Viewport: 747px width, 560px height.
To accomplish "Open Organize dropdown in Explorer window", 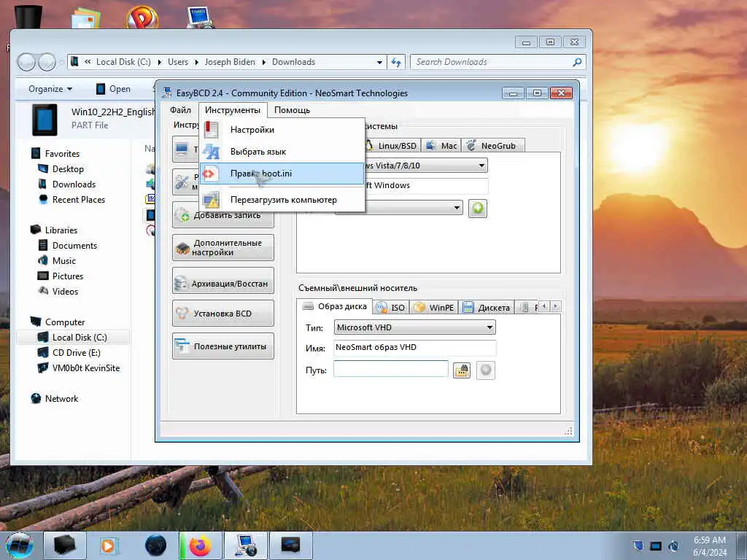I will [x=50, y=89].
